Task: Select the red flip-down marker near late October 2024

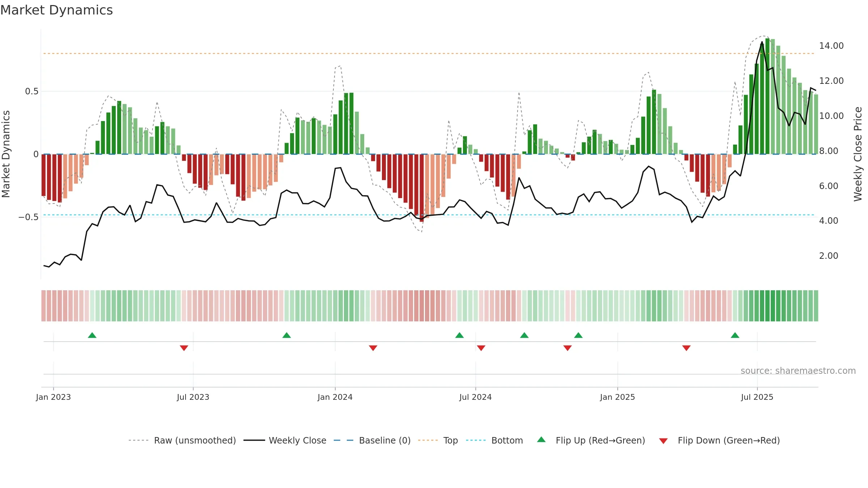Action: pos(567,348)
